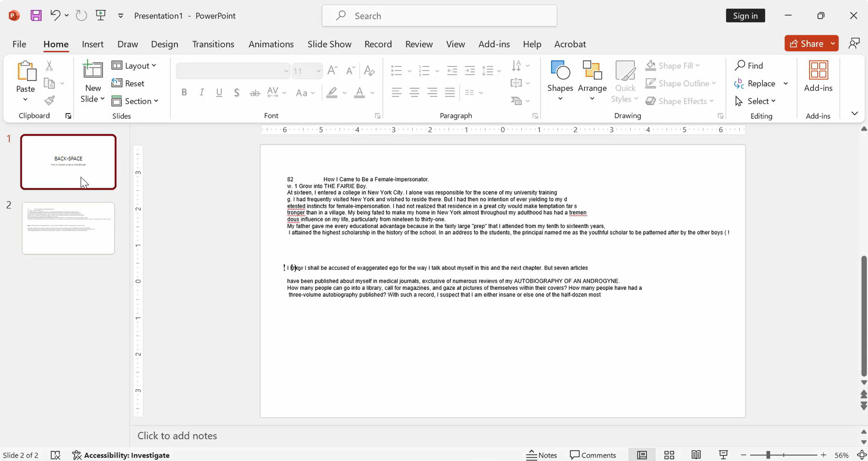Click the Search box in title bar

coord(439,16)
